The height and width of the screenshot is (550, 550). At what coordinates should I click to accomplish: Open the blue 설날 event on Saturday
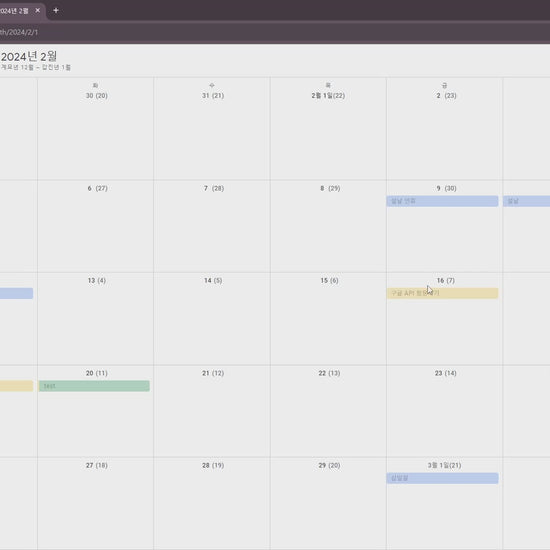526,201
